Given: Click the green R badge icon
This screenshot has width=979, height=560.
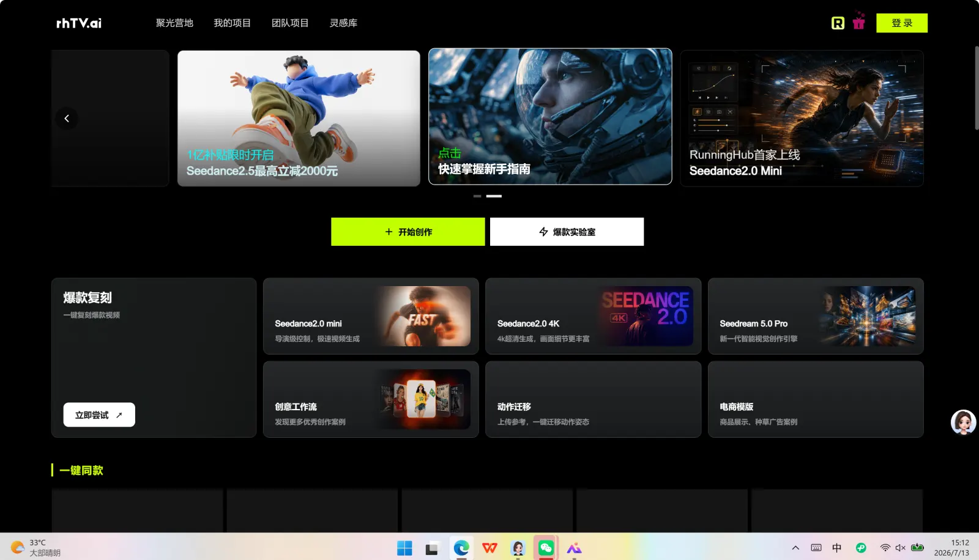Looking at the screenshot, I should (x=838, y=23).
